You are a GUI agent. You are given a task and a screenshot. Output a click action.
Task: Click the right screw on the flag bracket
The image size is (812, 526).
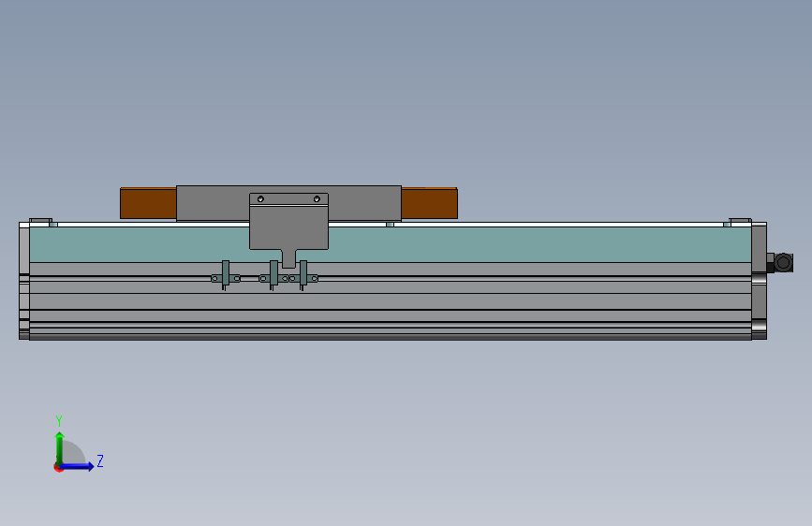click(x=317, y=198)
